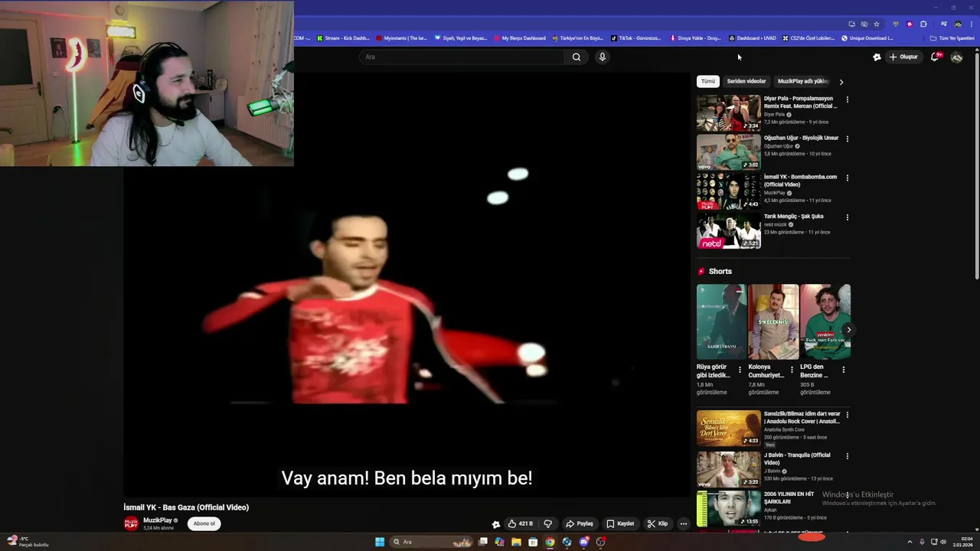The width and height of the screenshot is (980, 551).
Task: Open Unique Download bookmark
Action: (x=867, y=37)
